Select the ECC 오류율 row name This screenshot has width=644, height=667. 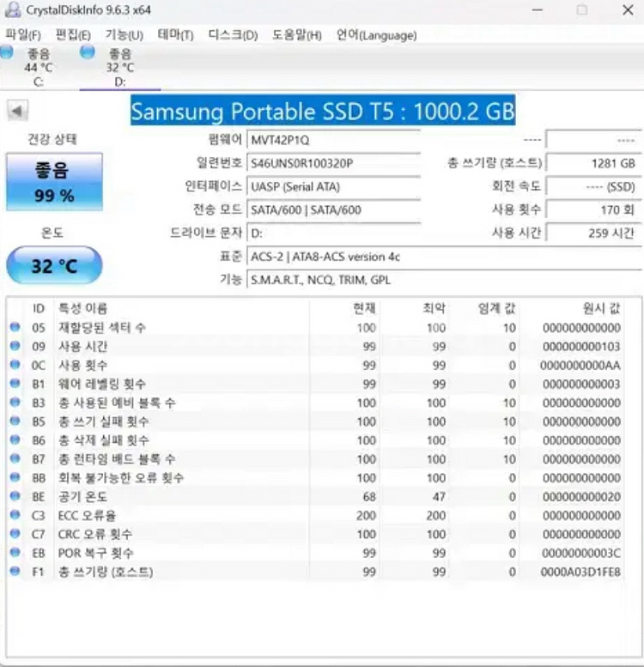[87, 516]
